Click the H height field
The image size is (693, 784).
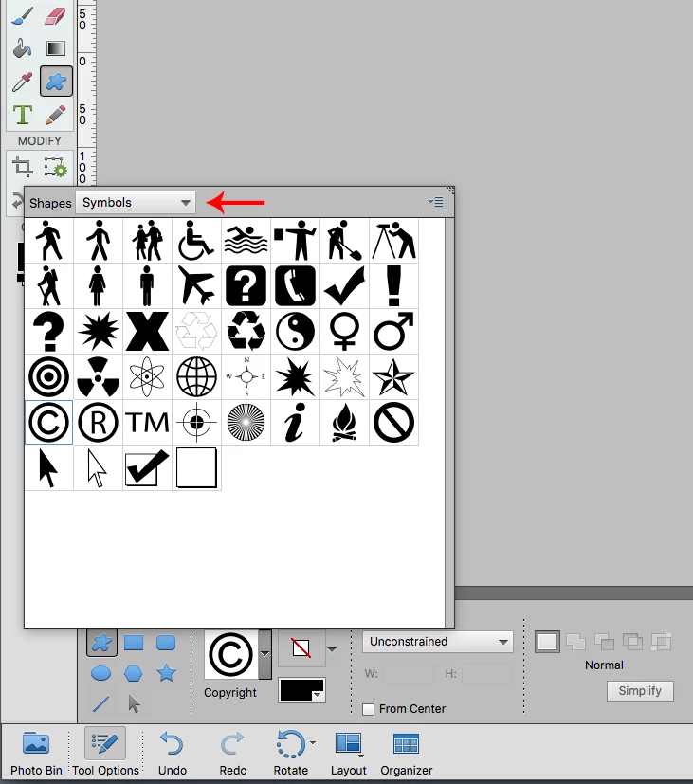(x=487, y=674)
